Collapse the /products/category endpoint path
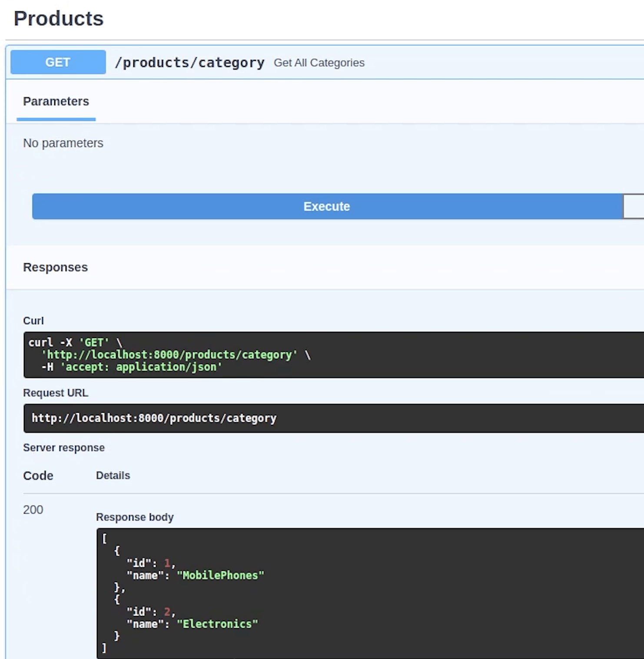The image size is (644, 659). tap(189, 63)
